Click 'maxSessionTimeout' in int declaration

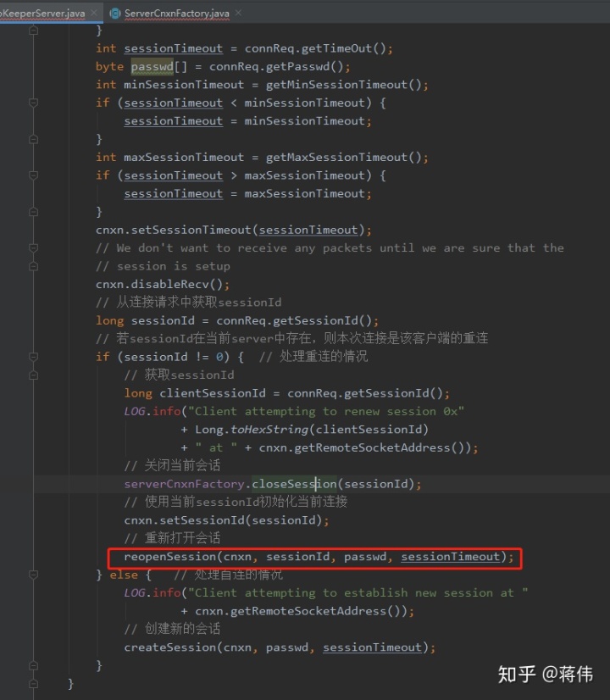[x=184, y=157]
